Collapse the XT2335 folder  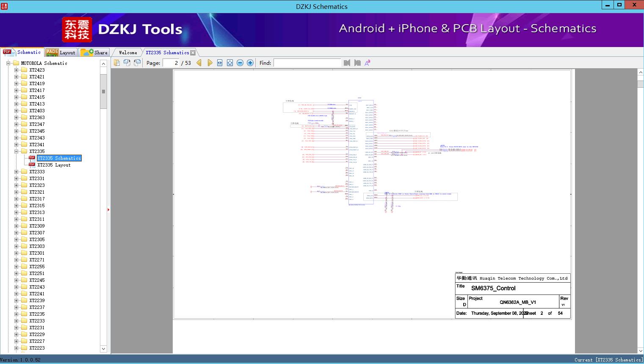coord(17,151)
